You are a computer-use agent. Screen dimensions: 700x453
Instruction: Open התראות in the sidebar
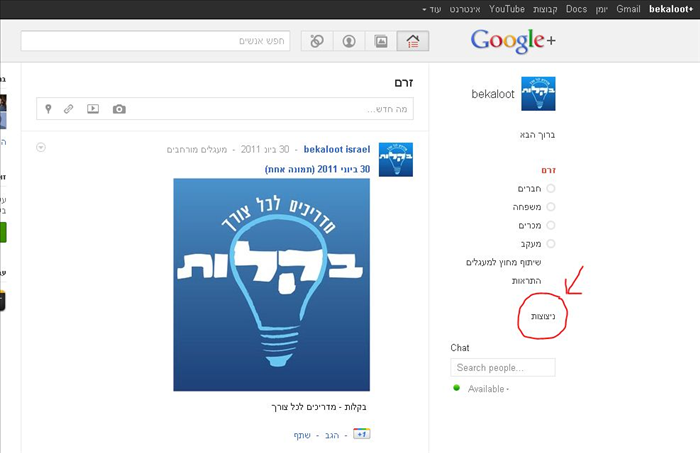(x=526, y=281)
